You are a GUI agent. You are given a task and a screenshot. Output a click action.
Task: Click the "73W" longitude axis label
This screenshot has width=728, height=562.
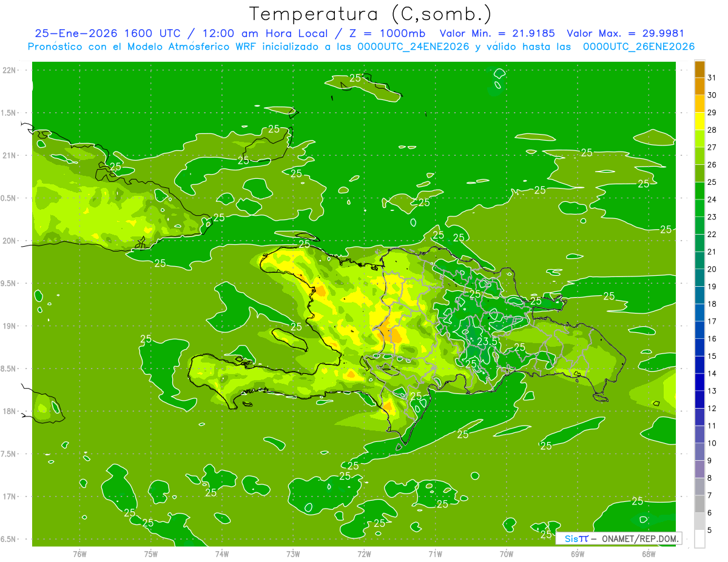pos(293,554)
